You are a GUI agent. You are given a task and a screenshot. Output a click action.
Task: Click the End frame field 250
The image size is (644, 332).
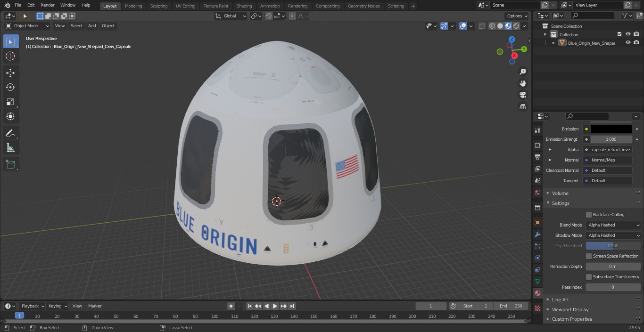511,306
